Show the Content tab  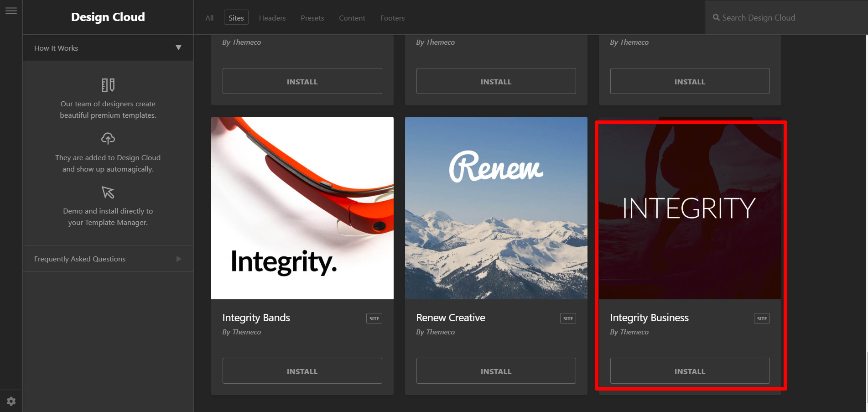pyautogui.click(x=352, y=18)
